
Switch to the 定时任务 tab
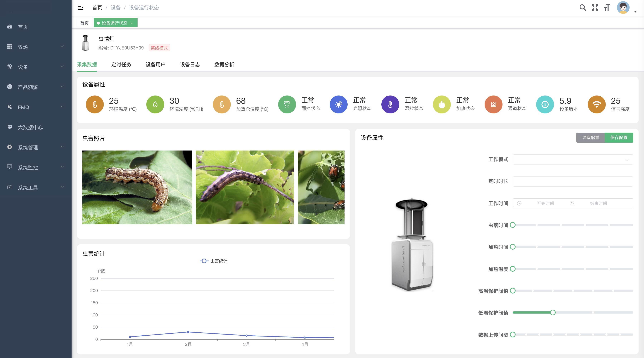click(x=121, y=64)
